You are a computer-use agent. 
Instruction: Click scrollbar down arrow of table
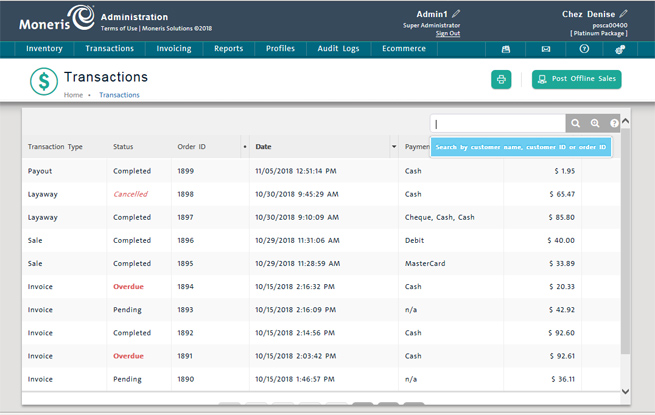pyautogui.click(x=625, y=392)
